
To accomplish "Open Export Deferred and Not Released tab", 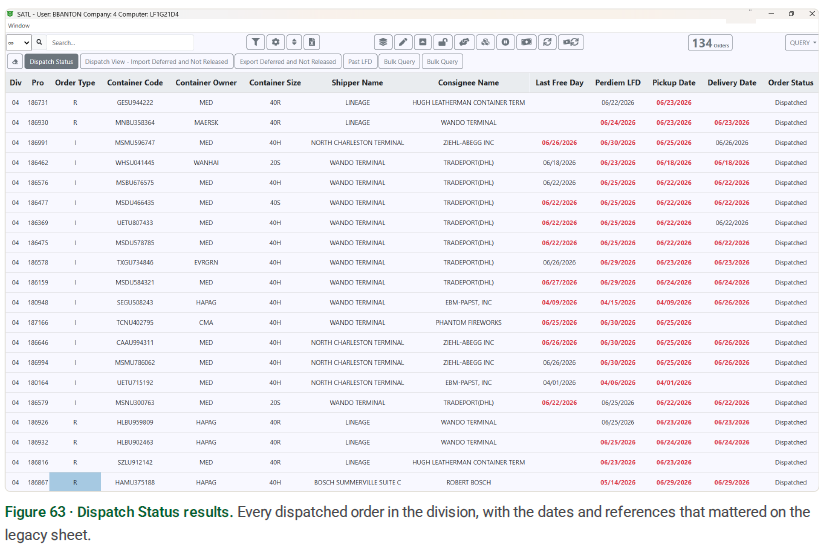I will coord(288,62).
